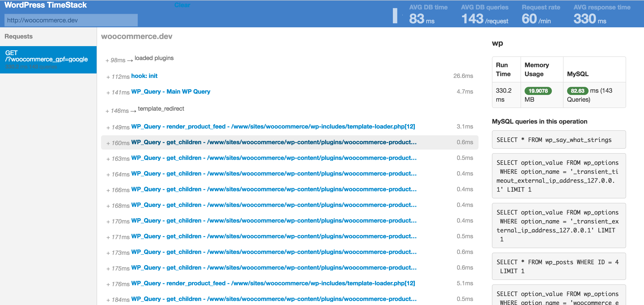Click the +98ms timestamp
The height and width of the screenshot is (305, 644).
tap(116, 60)
